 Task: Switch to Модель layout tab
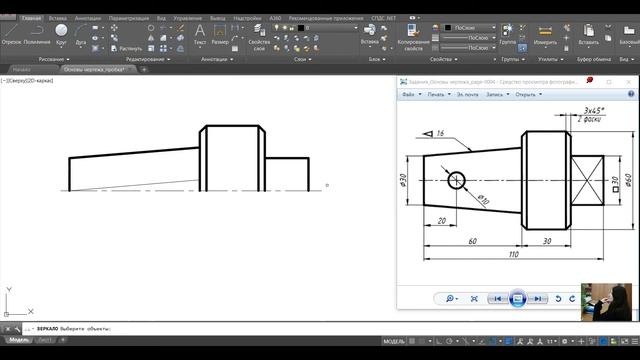coord(19,340)
